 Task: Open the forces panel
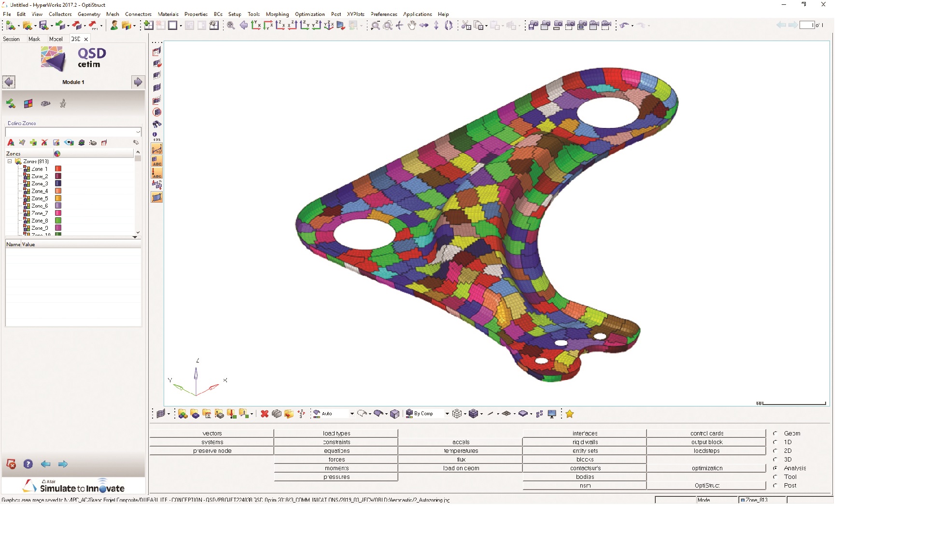pyautogui.click(x=337, y=460)
